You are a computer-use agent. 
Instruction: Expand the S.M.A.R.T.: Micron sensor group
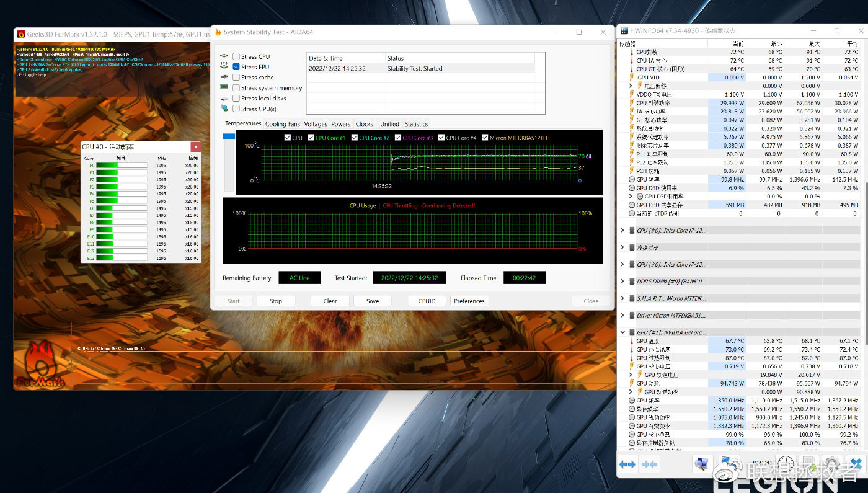(x=622, y=298)
